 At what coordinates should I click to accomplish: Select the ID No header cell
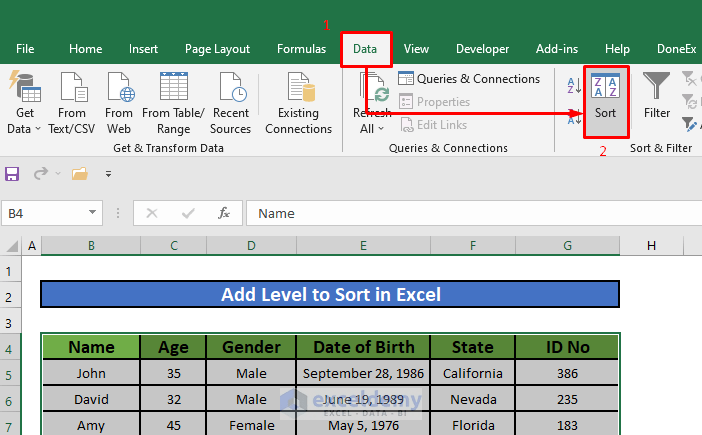[x=567, y=347]
